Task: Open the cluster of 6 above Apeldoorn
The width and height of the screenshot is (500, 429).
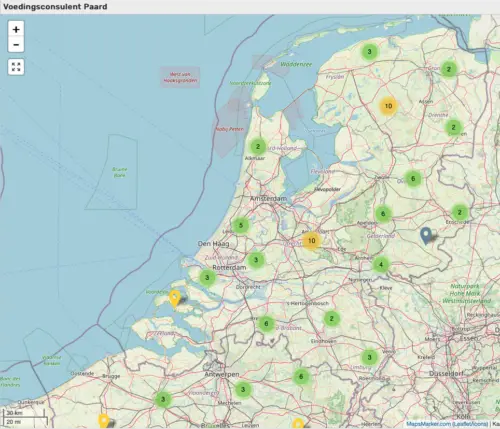Action: 383,214
